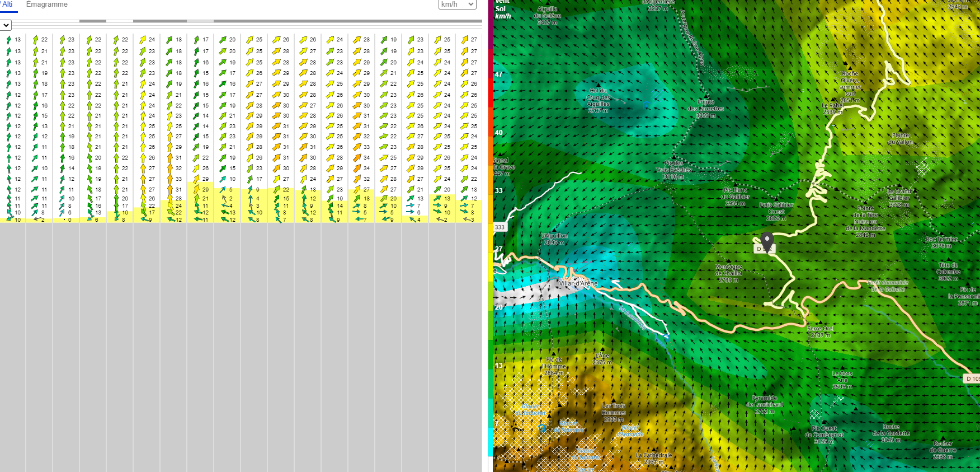Click the 333 road shield on the map
Viewport: 980px width, 472px height.
pos(500,227)
